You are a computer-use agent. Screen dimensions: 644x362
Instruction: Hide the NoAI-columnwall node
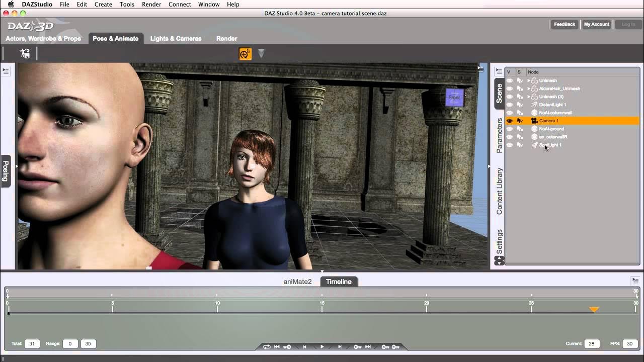[x=510, y=113]
